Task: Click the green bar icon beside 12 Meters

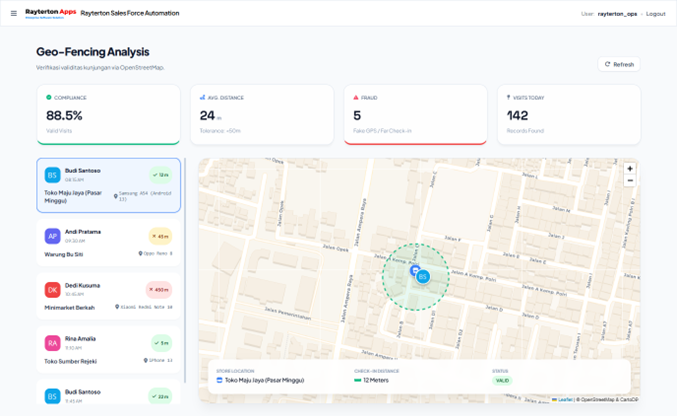Action: (x=357, y=380)
